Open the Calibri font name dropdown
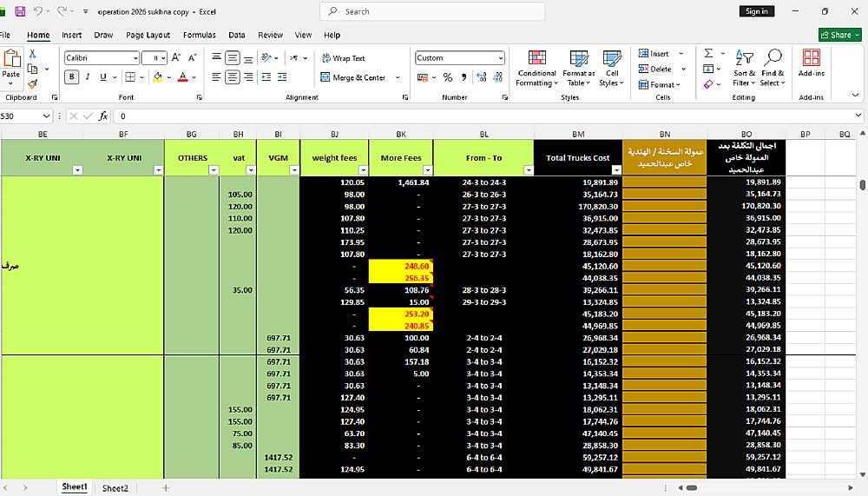This screenshot has height=496, width=868. 135,58
